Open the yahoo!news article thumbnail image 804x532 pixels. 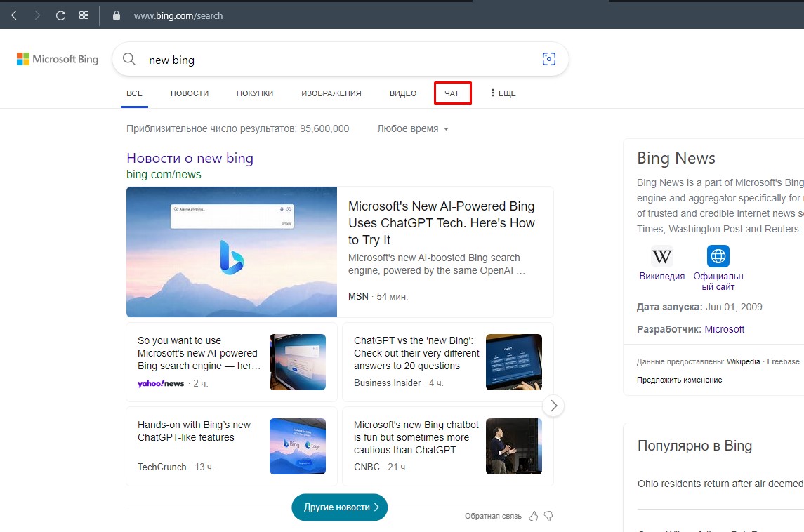(298, 362)
